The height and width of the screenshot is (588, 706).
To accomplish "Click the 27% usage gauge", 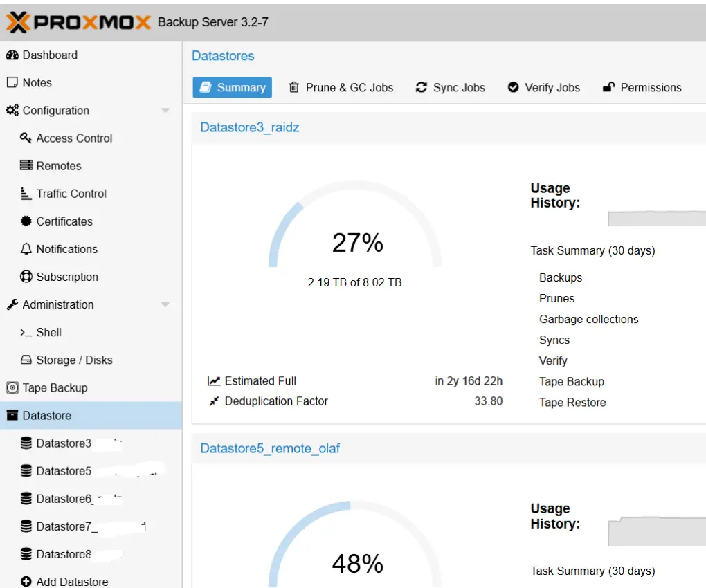I will [x=355, y=224].
